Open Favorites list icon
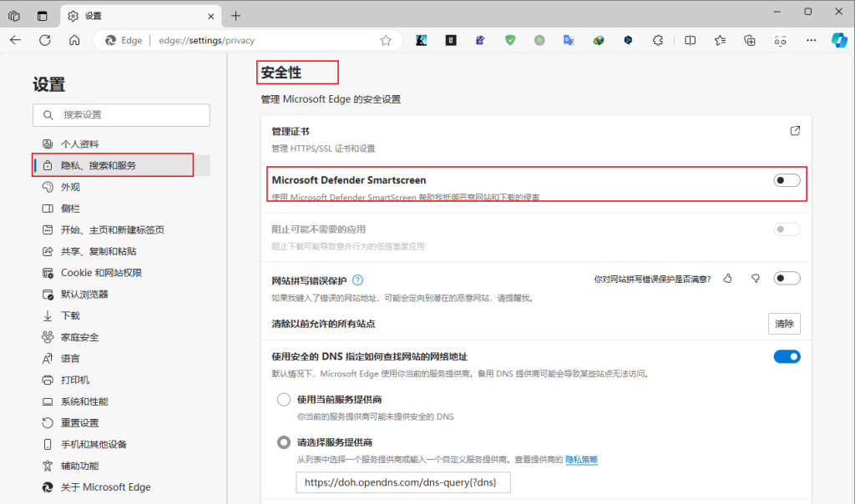The image size is (855, 504). coord(720,40)
